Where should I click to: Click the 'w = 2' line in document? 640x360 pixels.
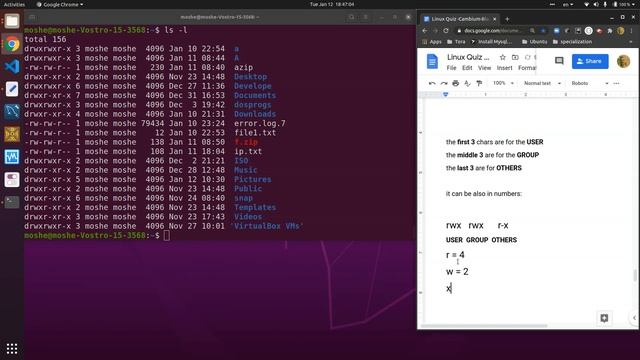click(x=457, y=271)
